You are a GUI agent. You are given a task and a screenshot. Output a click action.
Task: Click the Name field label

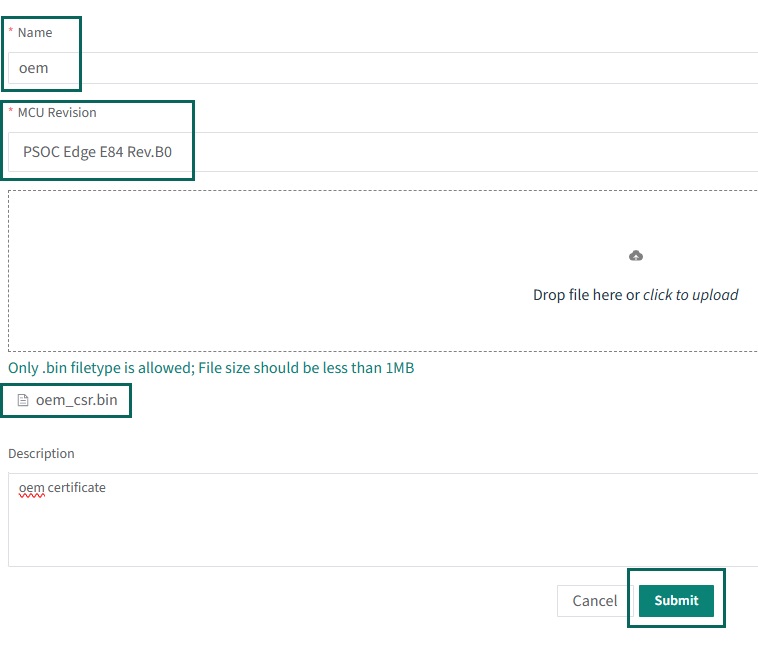(x=35, y=33)
